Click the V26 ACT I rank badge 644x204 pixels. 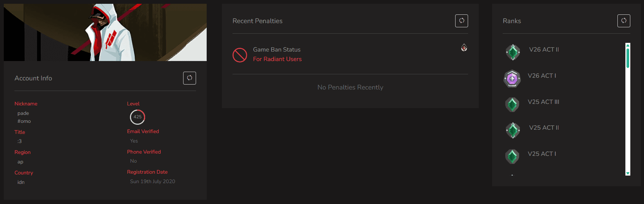[x=512, y=78]
